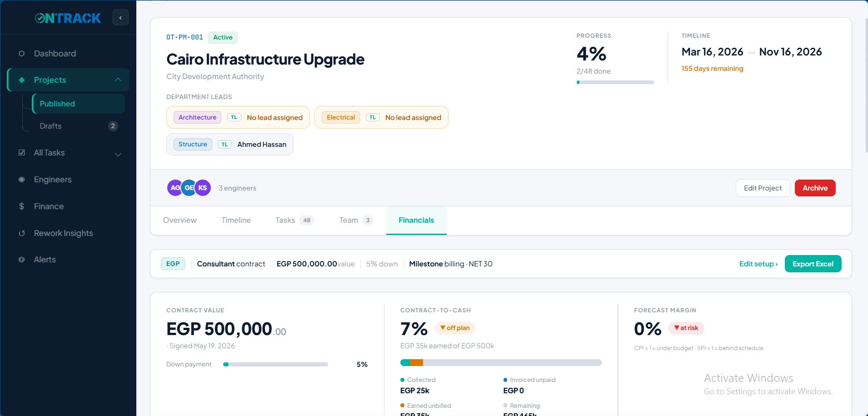Viewport: 868px width, 416px height.
Task: Switch to the Overview tab
Action: (x=180, y=220)
